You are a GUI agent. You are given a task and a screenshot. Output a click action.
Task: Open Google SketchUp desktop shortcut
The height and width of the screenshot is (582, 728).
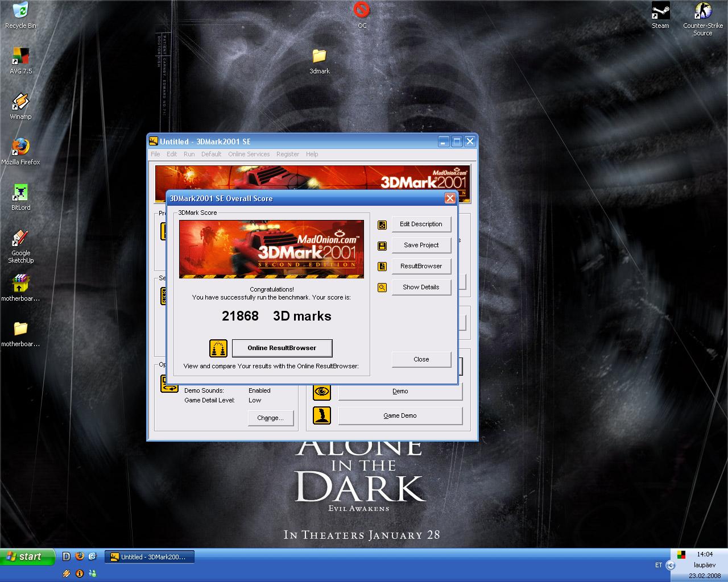coord(20,246)
